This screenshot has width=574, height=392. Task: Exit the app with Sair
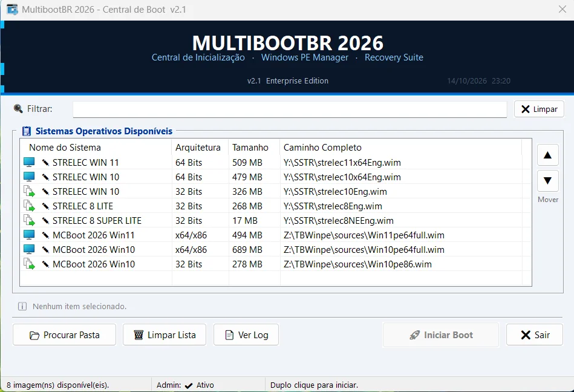tap(535, 335)
